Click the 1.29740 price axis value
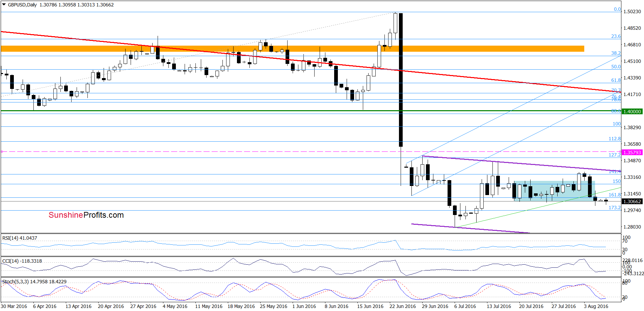The image size is (644, 311). (632, 210)
